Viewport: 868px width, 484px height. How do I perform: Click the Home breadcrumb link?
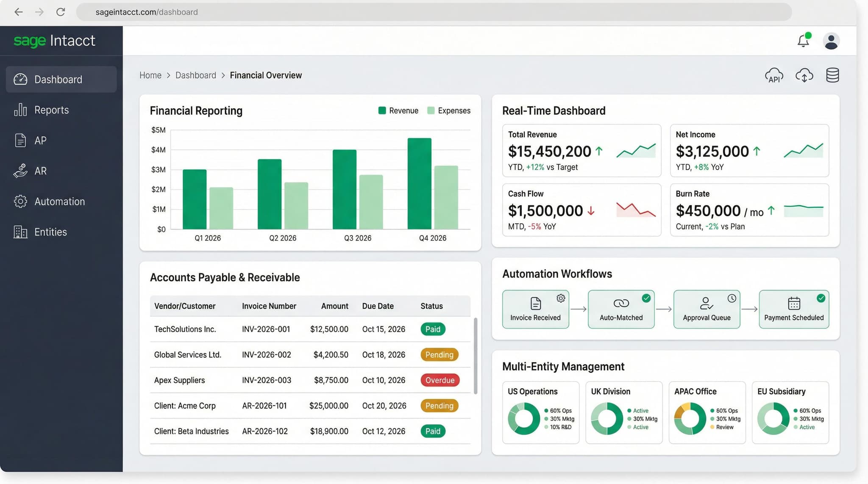tap(150, 75)
